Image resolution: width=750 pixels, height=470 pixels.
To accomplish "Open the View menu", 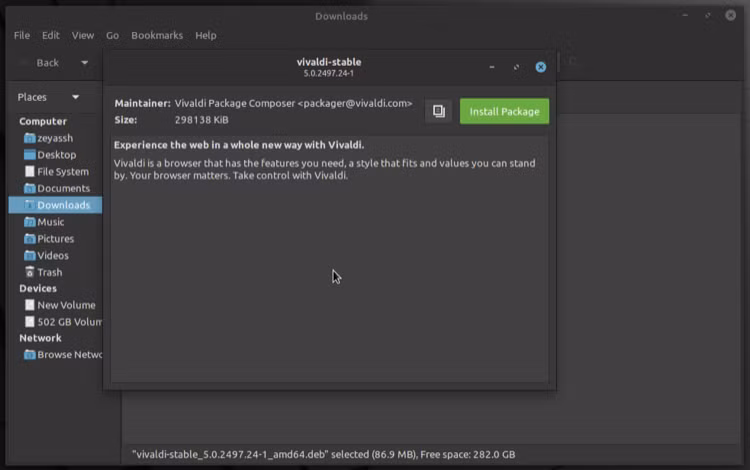I will pyautogui.click(x=83, y=35).
